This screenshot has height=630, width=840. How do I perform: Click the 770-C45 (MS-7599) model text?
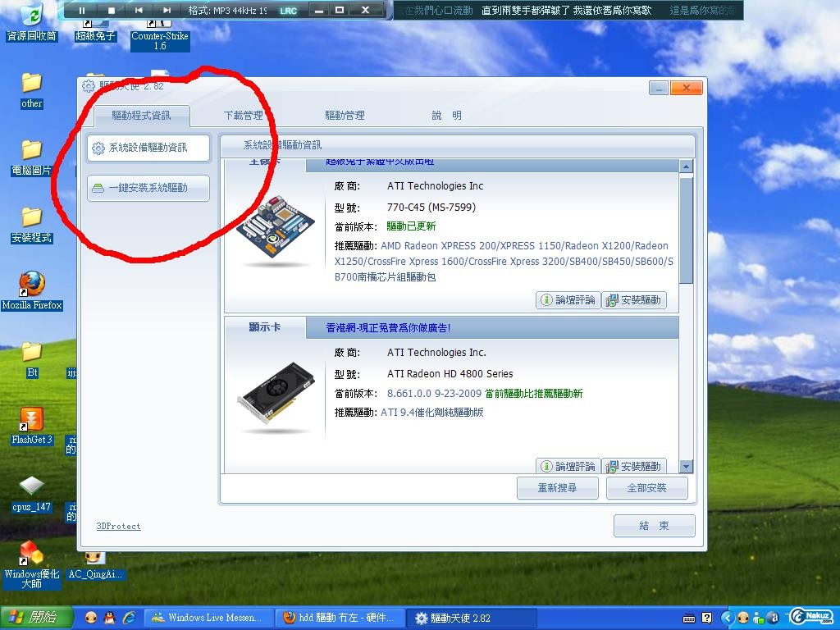[x=431, y=208]
